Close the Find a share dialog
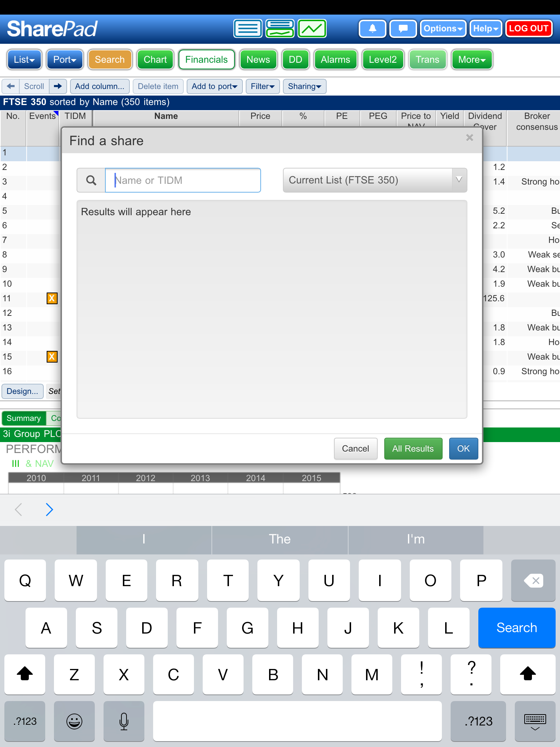 pos(470,138)
